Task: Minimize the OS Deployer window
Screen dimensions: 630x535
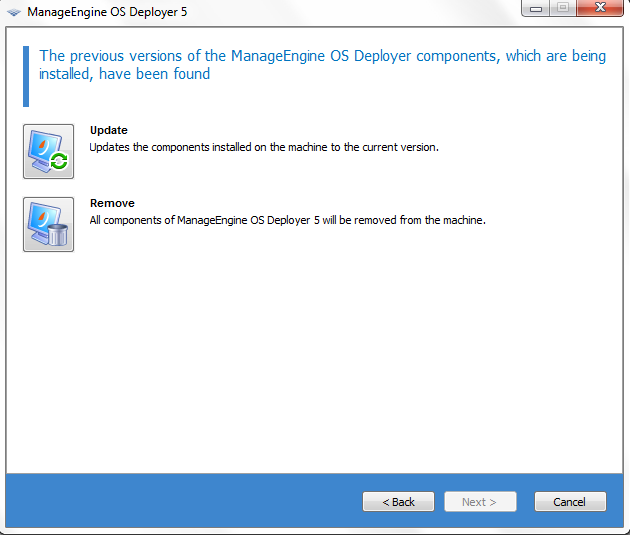Action: (536, 8)
